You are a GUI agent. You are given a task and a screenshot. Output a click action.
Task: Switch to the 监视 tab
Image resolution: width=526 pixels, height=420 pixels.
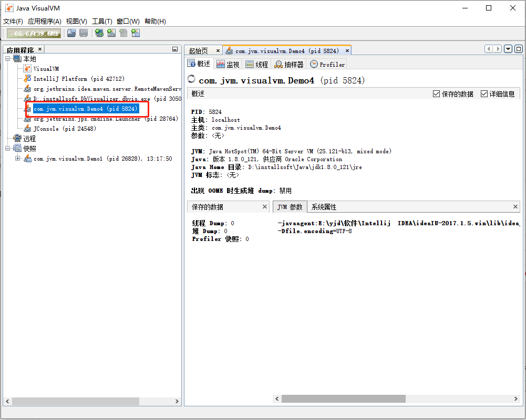228,64
